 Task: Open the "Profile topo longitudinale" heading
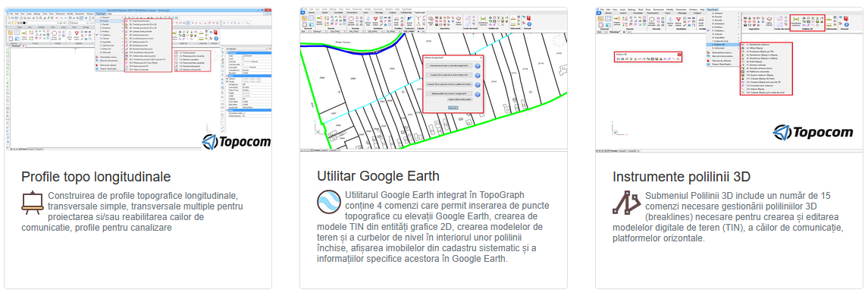[x=96, y=177]
